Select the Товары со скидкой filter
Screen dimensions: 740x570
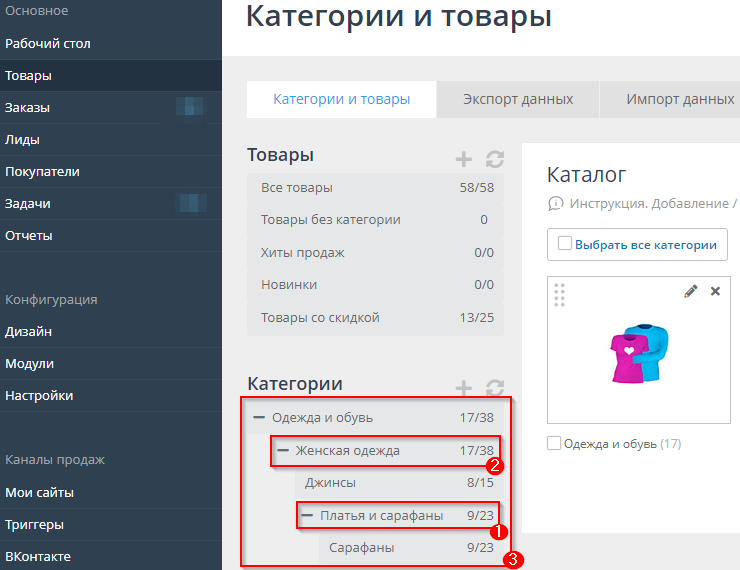click(320, 318)
